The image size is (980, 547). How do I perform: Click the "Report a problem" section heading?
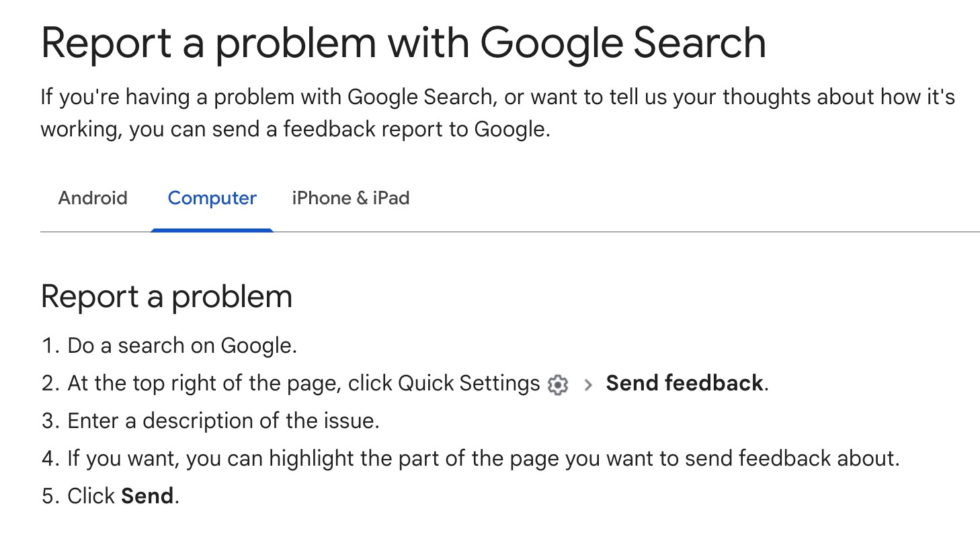click(167, 296)
